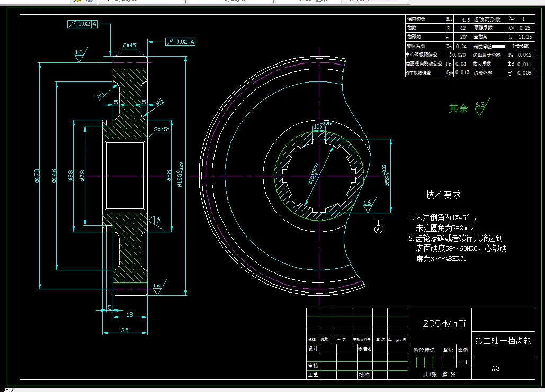Select the 其余 surface finish note
The height and width of the screenshot is (392, 545).
[x=458, y=108]
